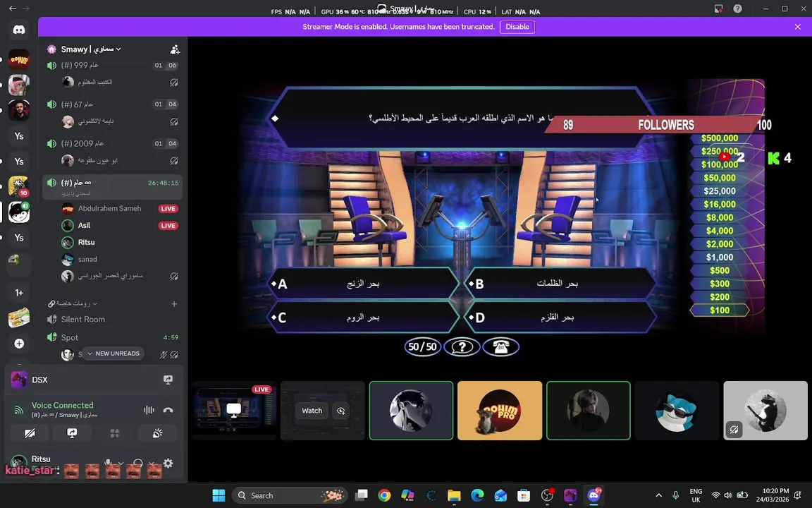The height and width of the screenshot is (508, 812).
Task: Add a server with plus icon
Action: tap(19, 344)
